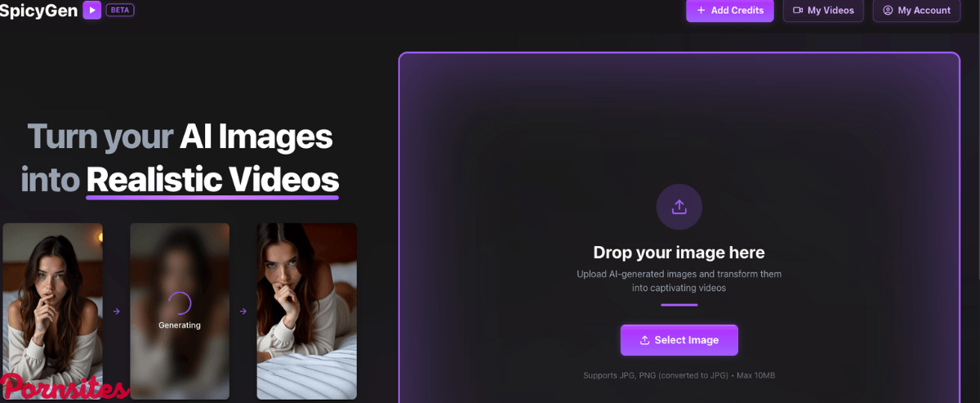
Task: Click the final result video thumbnail
Action: [x=307, y=311]
